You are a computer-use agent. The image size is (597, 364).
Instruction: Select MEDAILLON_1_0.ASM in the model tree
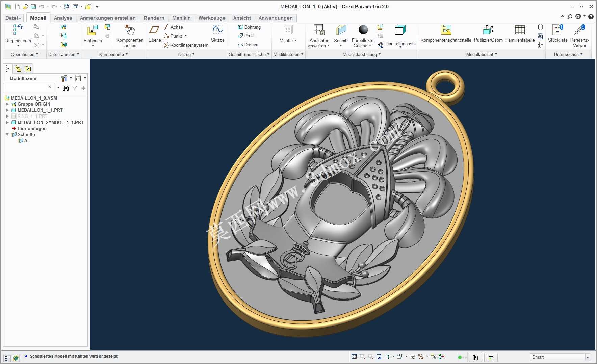click(x=31, y=98)
